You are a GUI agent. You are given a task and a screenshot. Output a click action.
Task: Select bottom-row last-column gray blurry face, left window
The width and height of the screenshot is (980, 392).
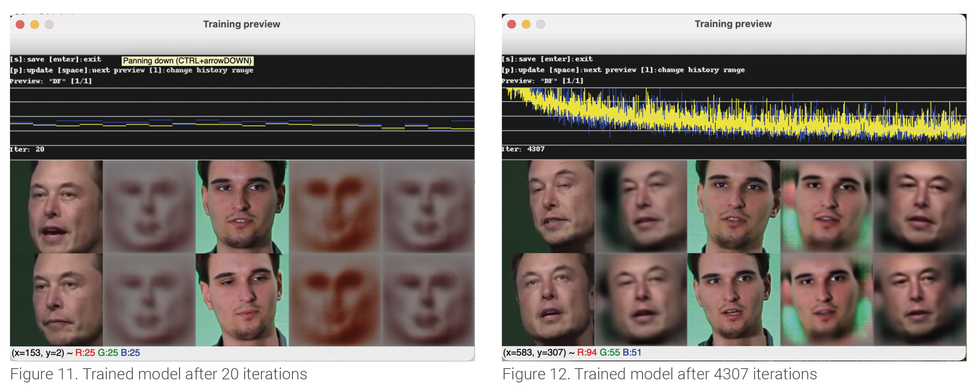428,300
